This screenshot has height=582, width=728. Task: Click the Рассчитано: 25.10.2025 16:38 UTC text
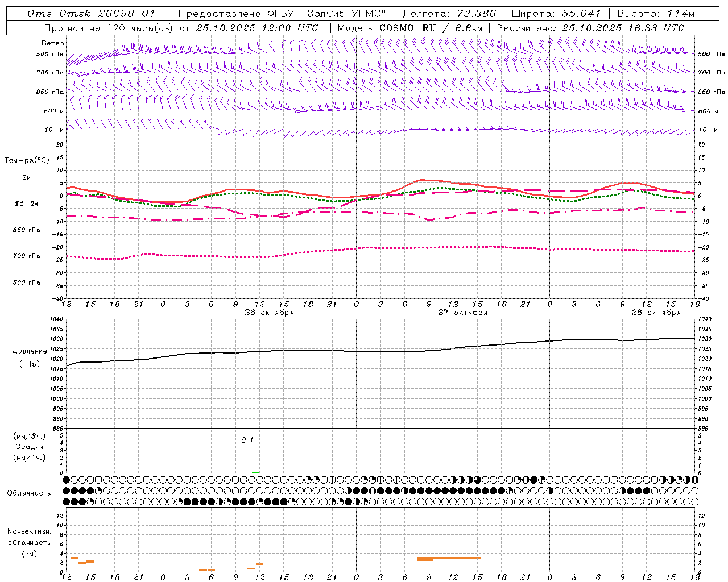point(590,28)
